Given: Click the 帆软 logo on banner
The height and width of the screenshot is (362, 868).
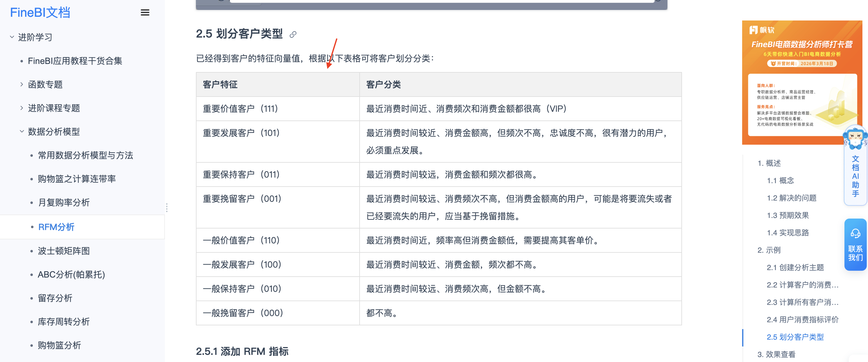Looking at the screenshot, I should 762,30.
